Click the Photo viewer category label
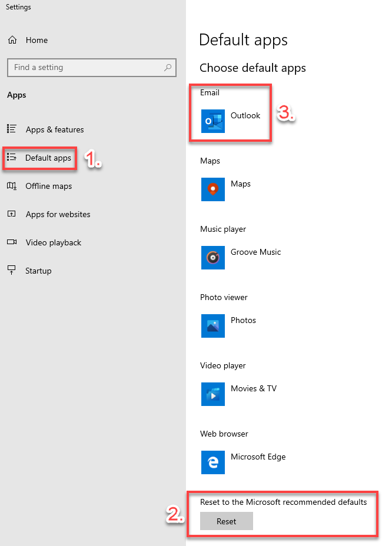Screen dimensions: 392x546 click(224, 297)
